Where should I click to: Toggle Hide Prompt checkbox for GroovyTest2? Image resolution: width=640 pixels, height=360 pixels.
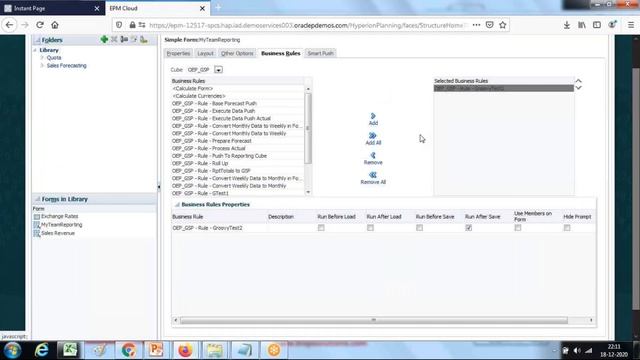coord(567,228)
